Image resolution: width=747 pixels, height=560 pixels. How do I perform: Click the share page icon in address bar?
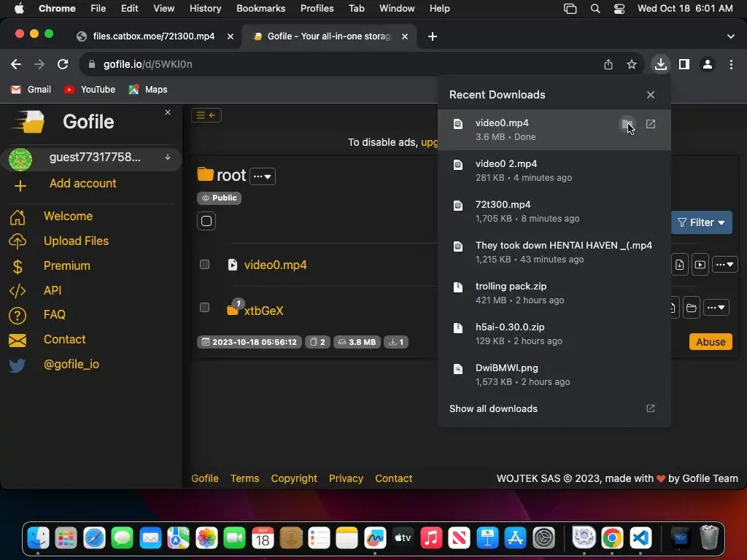(608, 64)
